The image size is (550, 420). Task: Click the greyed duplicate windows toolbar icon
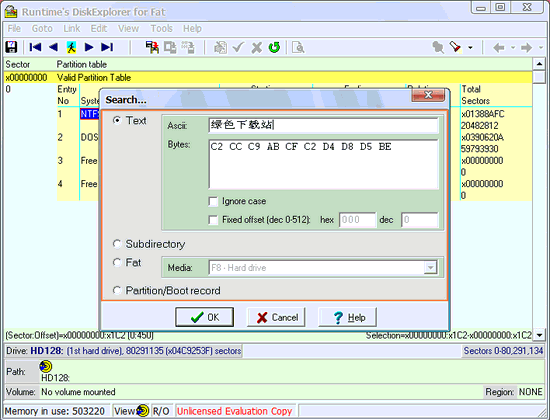[170, 47]
